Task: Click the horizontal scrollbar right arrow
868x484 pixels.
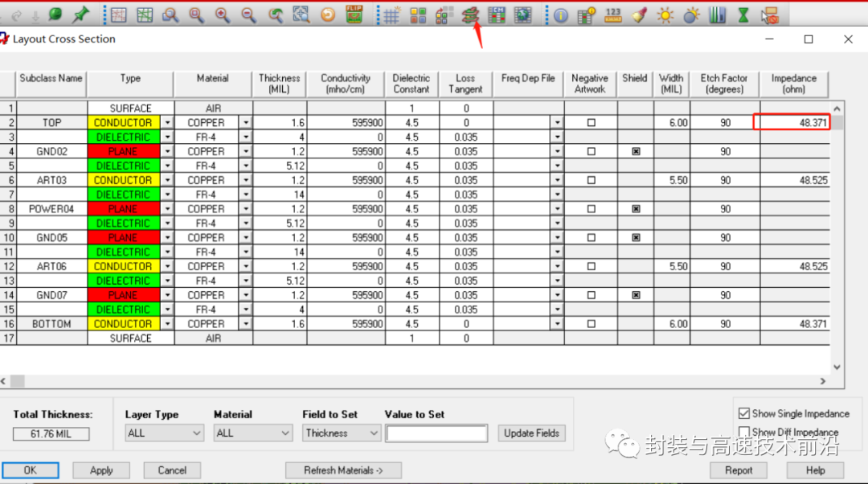Action: [x=823, y=381]
